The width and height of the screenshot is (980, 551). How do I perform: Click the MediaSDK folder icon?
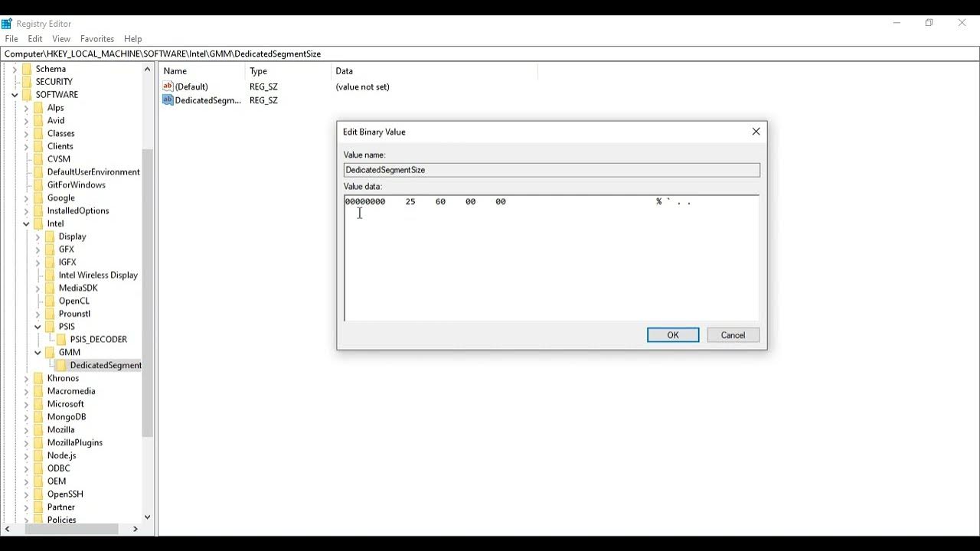51,288
